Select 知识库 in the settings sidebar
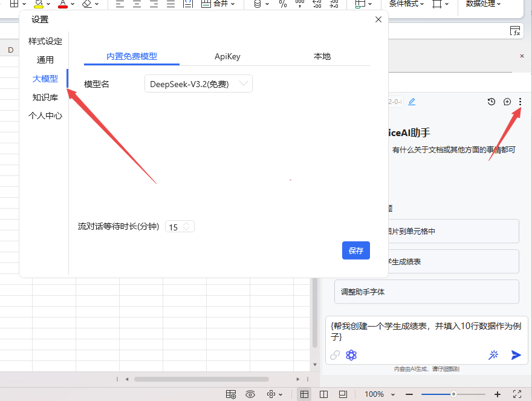This screenshot has height=401, width=532. (45, 97)
